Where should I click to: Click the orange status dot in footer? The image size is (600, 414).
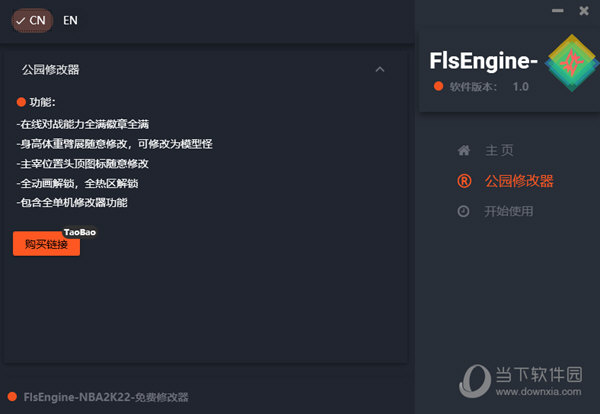tap(11, 397)
